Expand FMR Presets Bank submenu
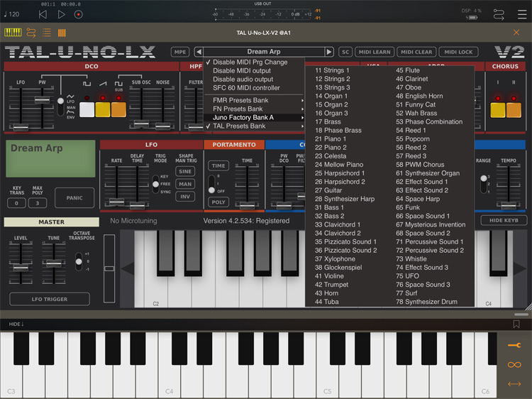 click(254, 100)
